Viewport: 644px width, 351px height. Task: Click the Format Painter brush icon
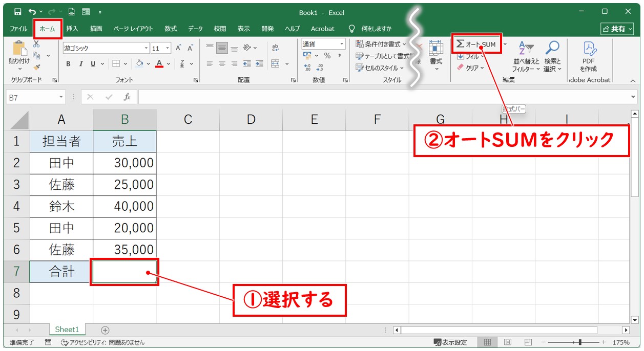[x=36, y=67]
